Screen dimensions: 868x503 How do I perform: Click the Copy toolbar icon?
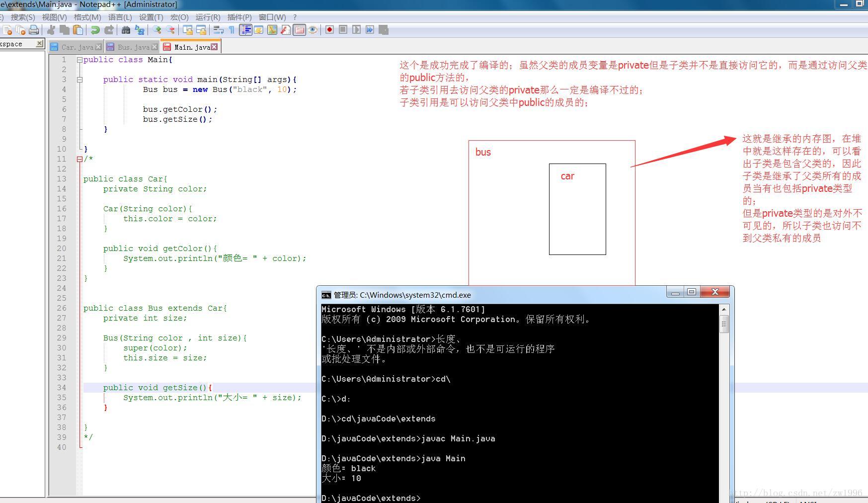click(64, 30)
